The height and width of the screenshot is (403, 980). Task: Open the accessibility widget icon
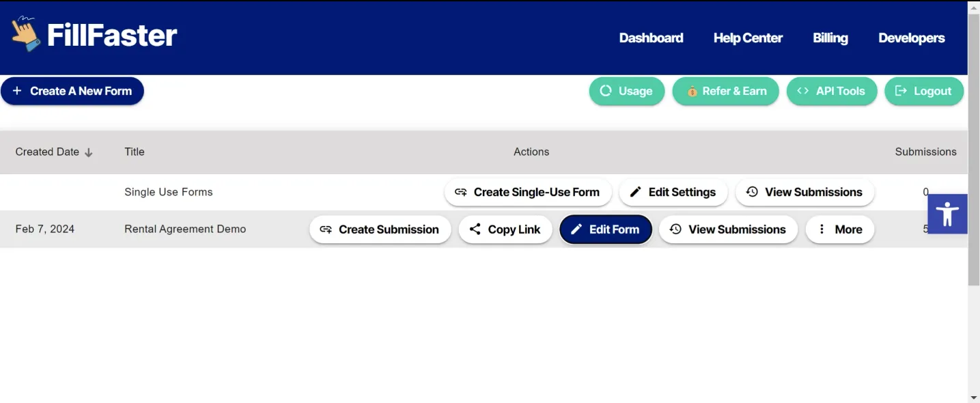pyautogui.click(x=947, y=214)
